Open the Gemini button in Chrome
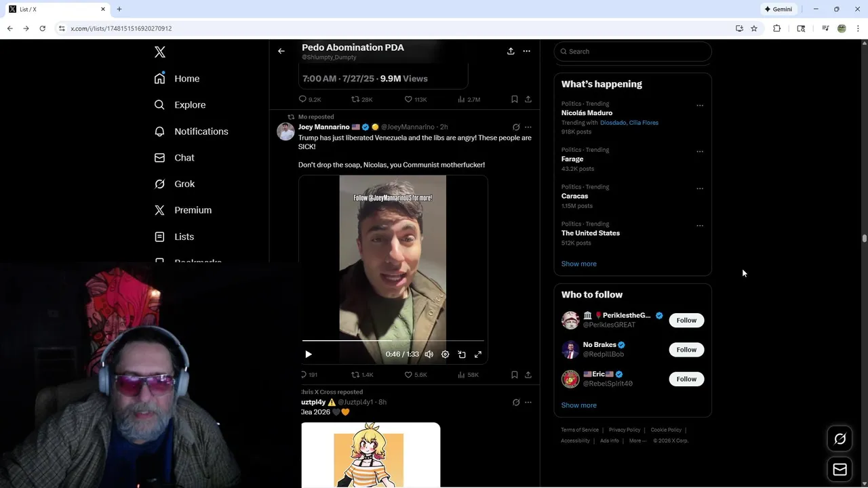This screenshot has width=868, height=488. [778, 9]
